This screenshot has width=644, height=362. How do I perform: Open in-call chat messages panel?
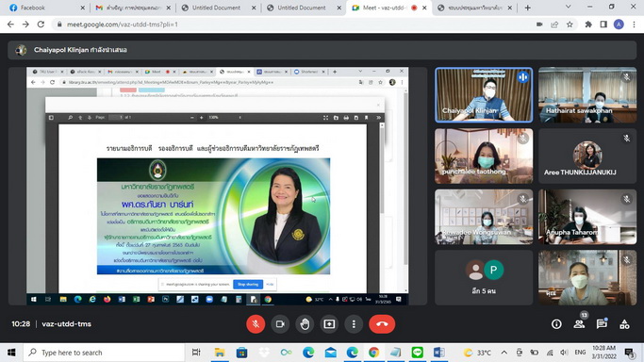click(602, 324)
